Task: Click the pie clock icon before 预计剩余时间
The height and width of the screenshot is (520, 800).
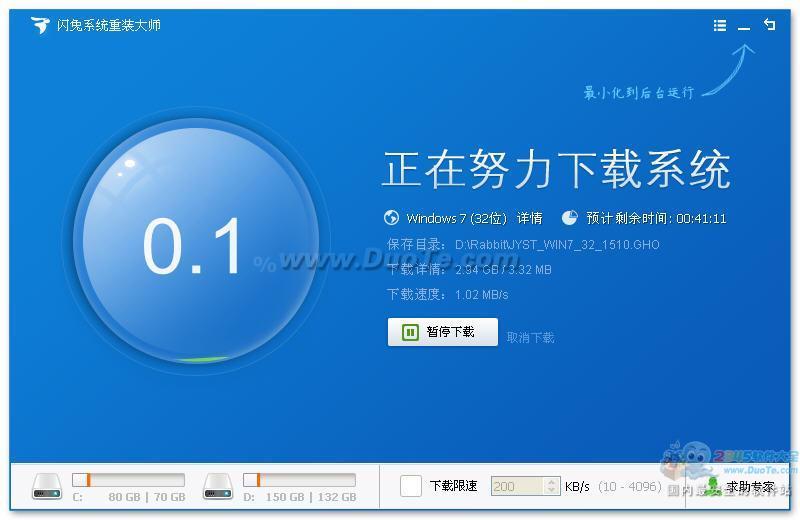Action: coord(569,218)
